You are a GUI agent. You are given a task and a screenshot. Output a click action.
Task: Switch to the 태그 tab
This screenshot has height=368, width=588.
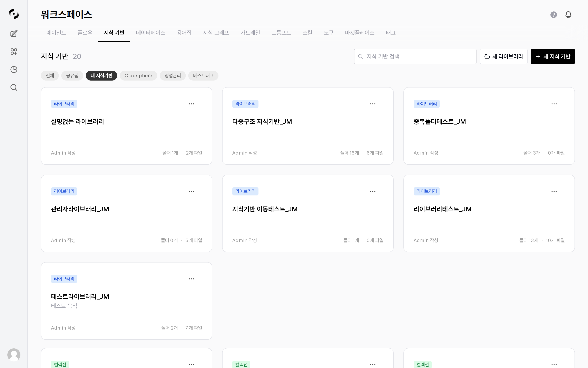[x=390, y=33]
